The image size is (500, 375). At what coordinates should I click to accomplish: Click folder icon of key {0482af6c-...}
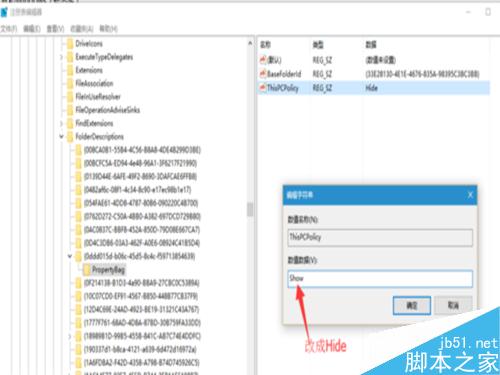(78, 190)
